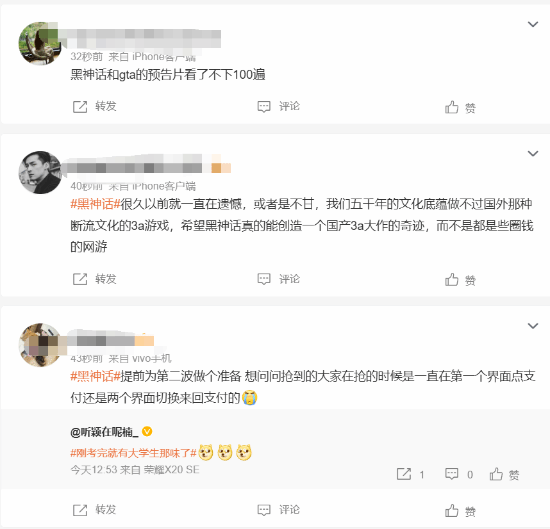Like the 第二波 vivo手机 post at bottom
Image resolution: width=550 pixels, height=529 pixels.
pos(460,511)
